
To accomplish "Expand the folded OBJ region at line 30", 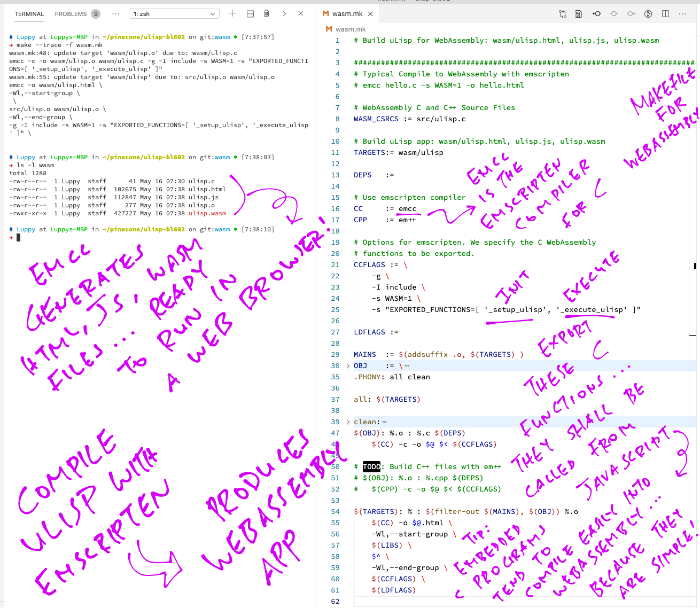I will click(347, 365).
